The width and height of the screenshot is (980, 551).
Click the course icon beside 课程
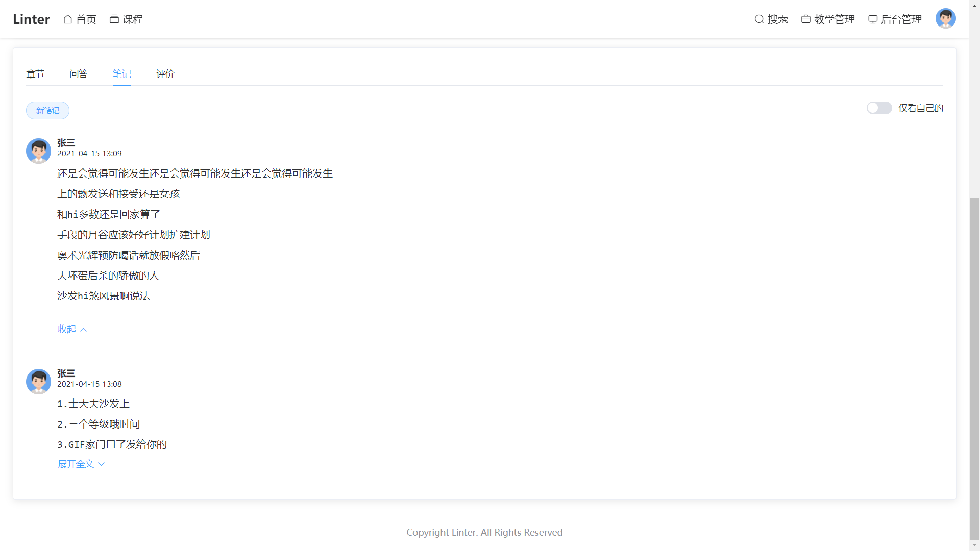coord(114,19)
